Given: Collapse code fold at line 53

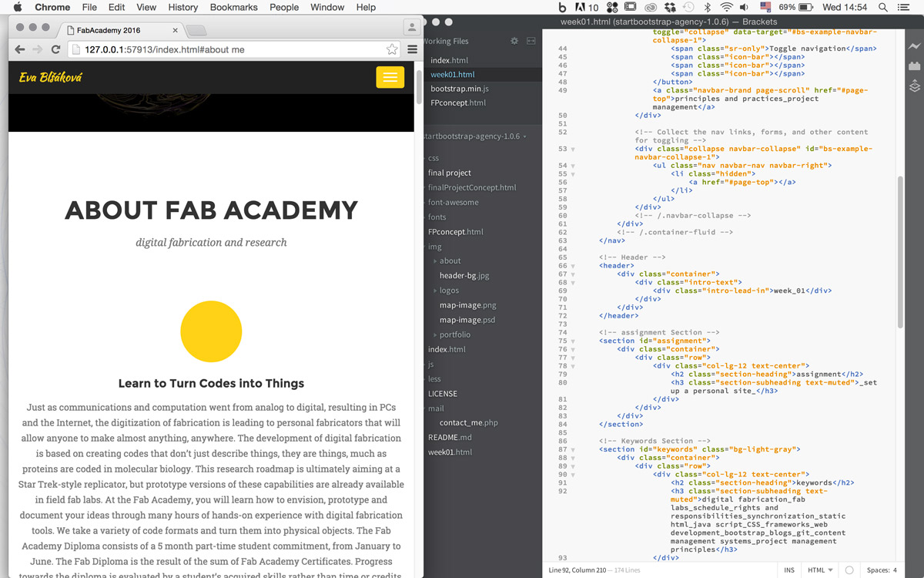Looking at the screenshot, I should (x=573, y=149).
